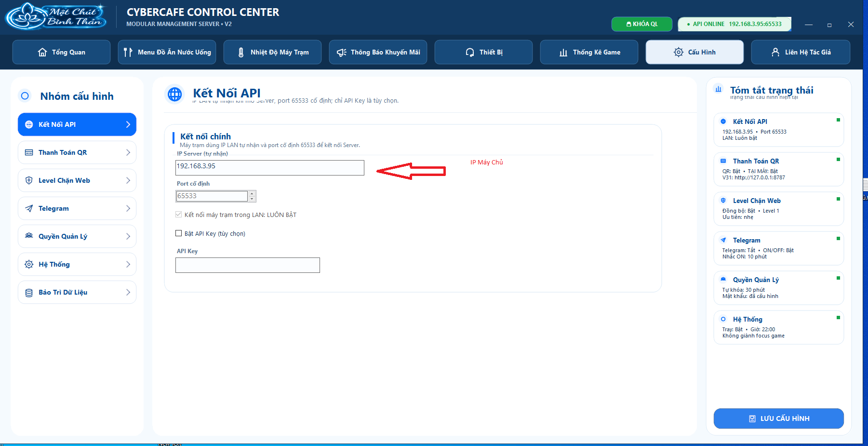Click the Hệ Thống summary card
Screen dimensions: 868x446
(x=779, y=327)
